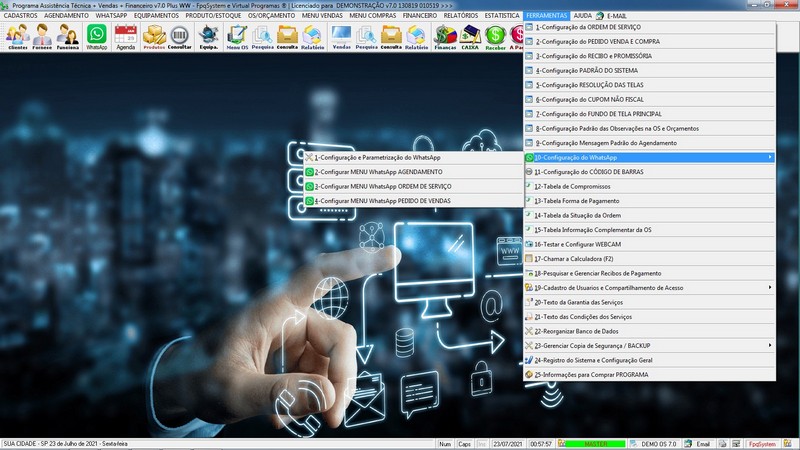Screen dimensions: 800x450
Task: Click Consulta folder icon in the Vendas group
Action: pyautogui.click(x=391, y=37)
